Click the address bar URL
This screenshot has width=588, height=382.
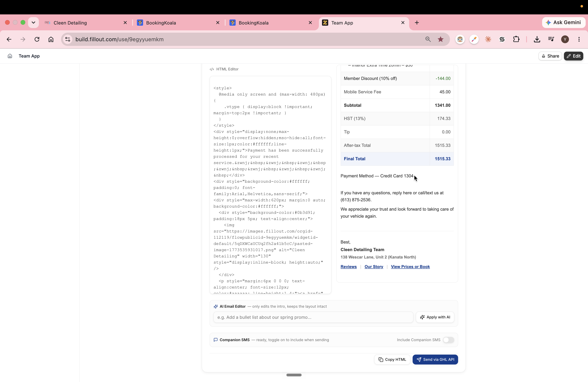coord(119,39)
